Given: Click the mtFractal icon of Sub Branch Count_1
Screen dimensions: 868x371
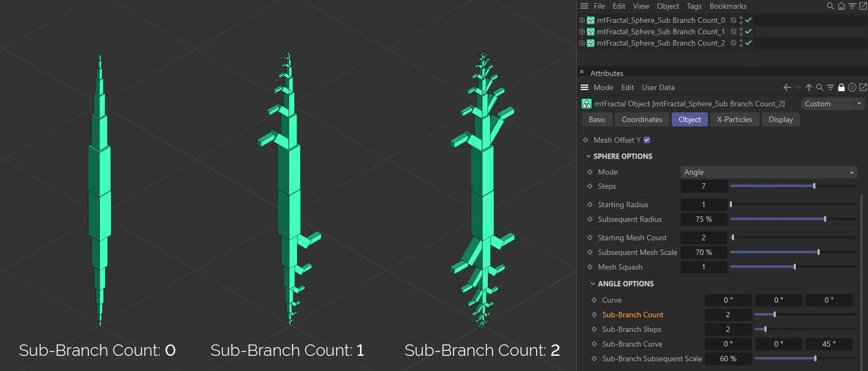Looking at the screenshot, I should 590,31.
